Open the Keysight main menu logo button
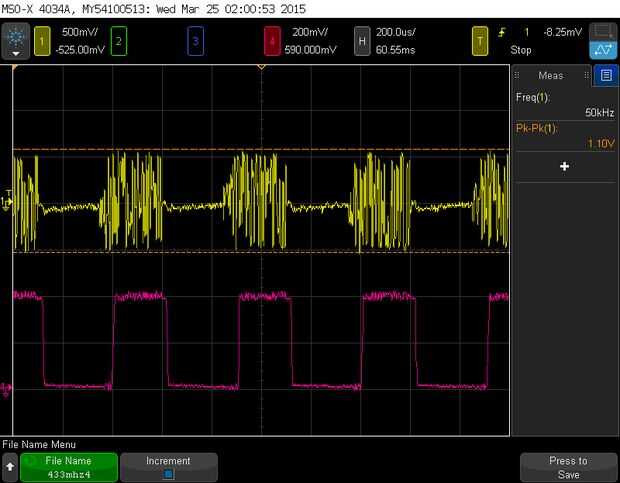620x483 pixels. coord(16,41)
